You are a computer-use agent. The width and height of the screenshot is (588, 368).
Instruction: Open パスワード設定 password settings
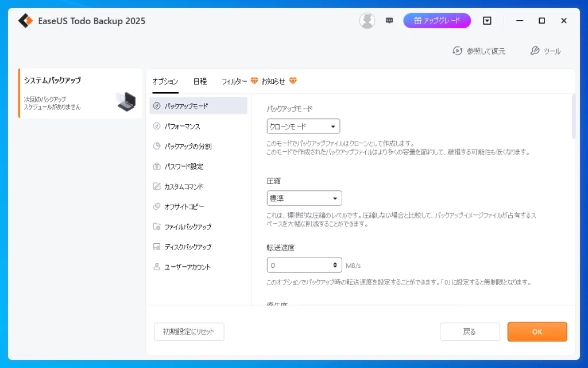184,167
